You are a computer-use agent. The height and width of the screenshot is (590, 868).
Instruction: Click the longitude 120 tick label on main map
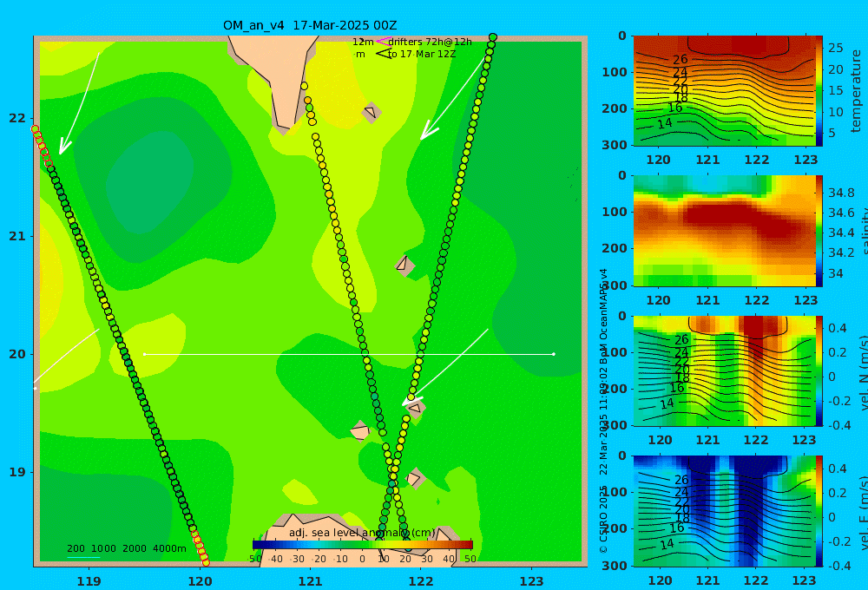pos(200,581)
